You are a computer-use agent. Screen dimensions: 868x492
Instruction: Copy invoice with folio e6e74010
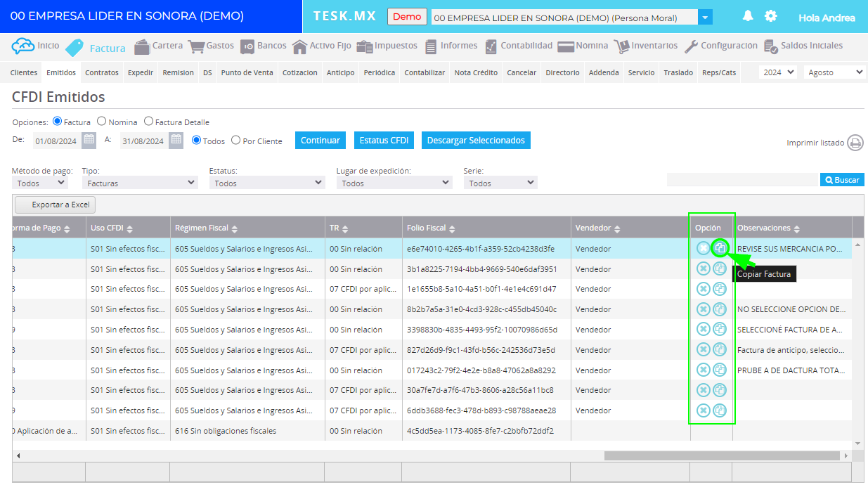[x=720, y=247]
